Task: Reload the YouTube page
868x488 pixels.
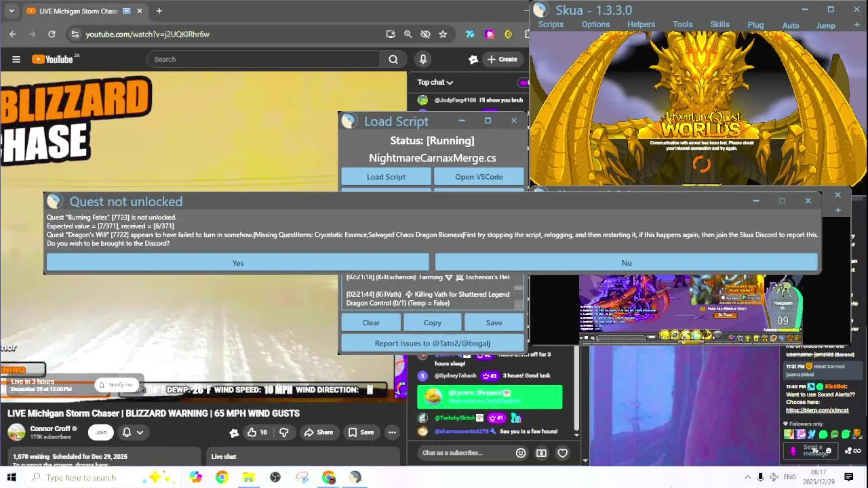Action: [52, 34]
